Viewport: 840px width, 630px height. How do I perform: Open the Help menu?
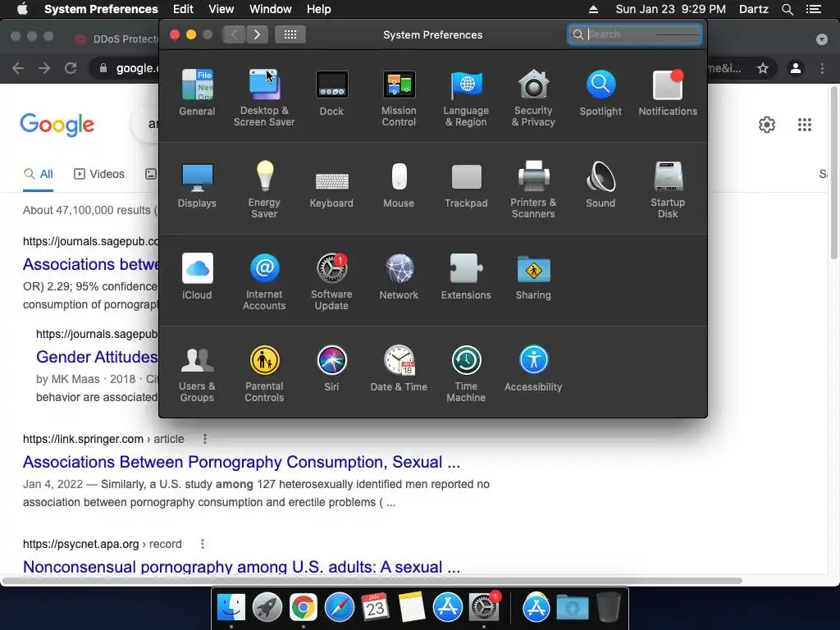319,9
